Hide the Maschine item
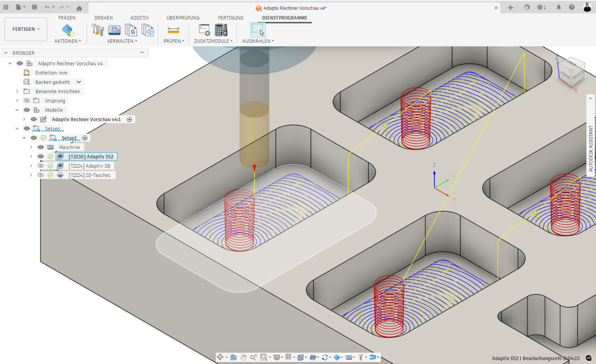Screen dimensions: 596x364 point(41,147)
